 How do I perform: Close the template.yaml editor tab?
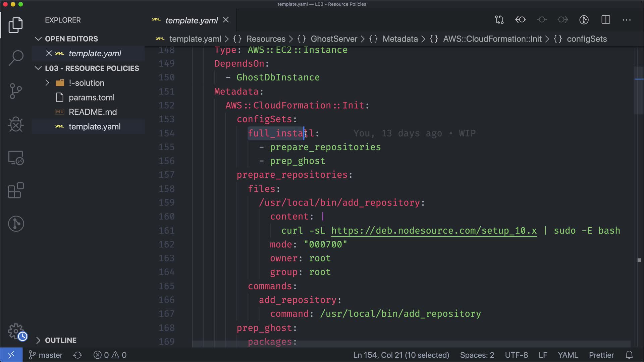(x=226, y=20)
